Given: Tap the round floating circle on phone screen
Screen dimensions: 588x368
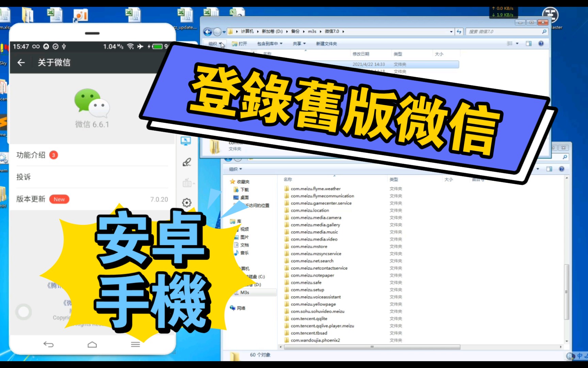Looking at the screenshot, I should click(24, 311).
